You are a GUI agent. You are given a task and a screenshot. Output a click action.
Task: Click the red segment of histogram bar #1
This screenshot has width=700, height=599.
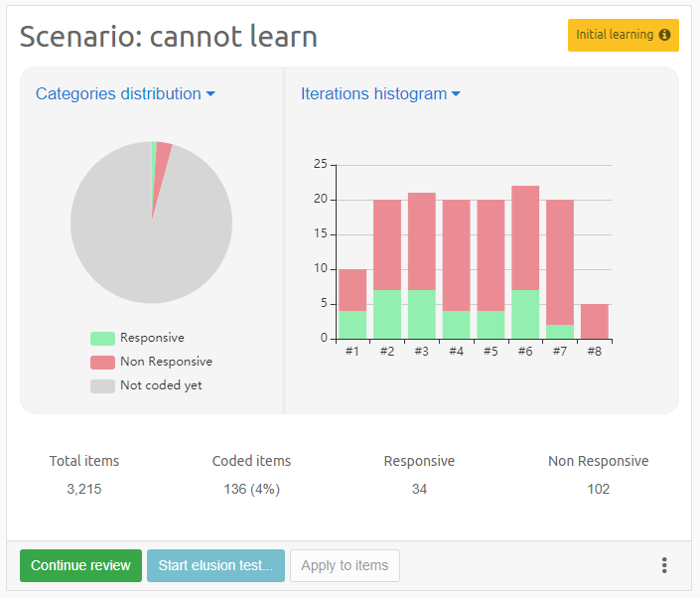tap(352, 290)
